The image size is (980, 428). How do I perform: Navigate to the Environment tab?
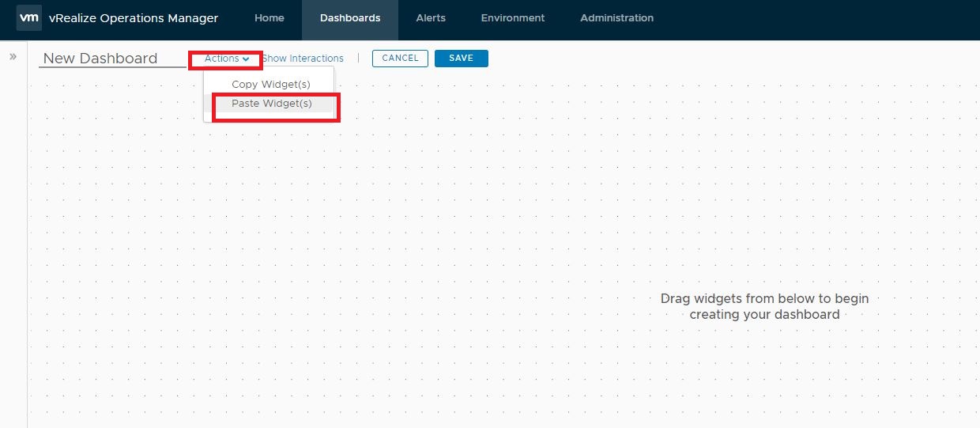(513, 18)
